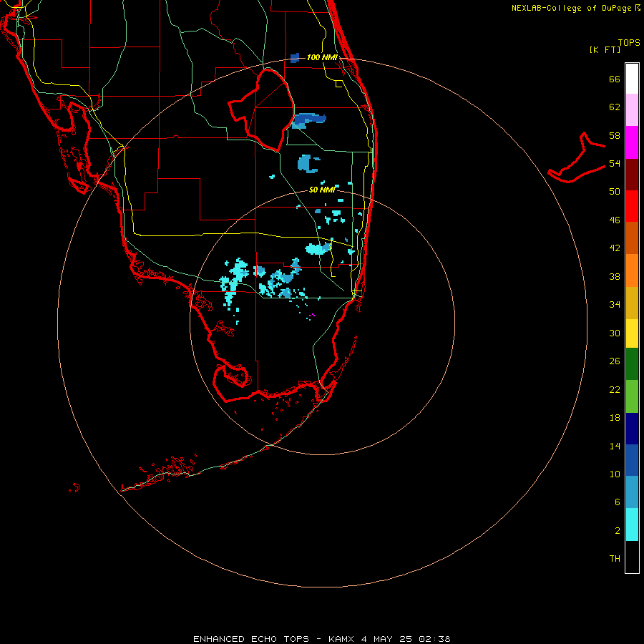Click the light pink legend swatch
The image size is (644, 644).
point(632,110)
